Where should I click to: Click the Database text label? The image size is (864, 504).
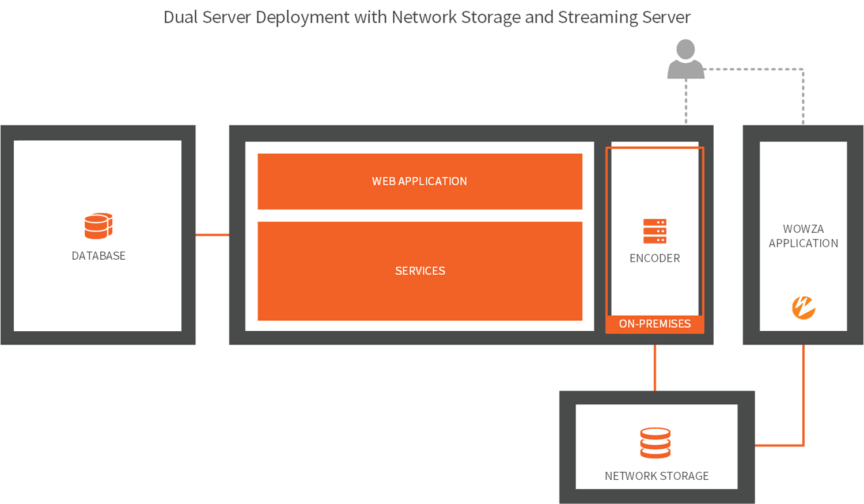coord(98,256)
